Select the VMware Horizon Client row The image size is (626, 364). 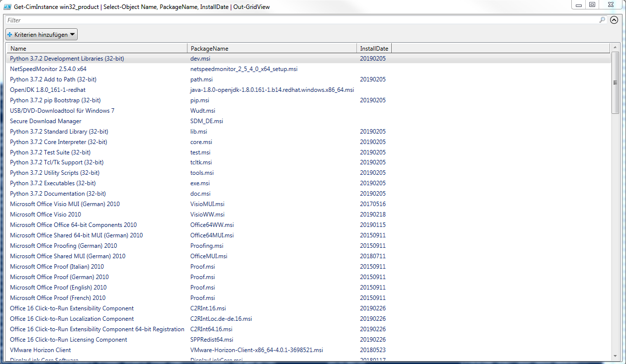pos(308,350)
